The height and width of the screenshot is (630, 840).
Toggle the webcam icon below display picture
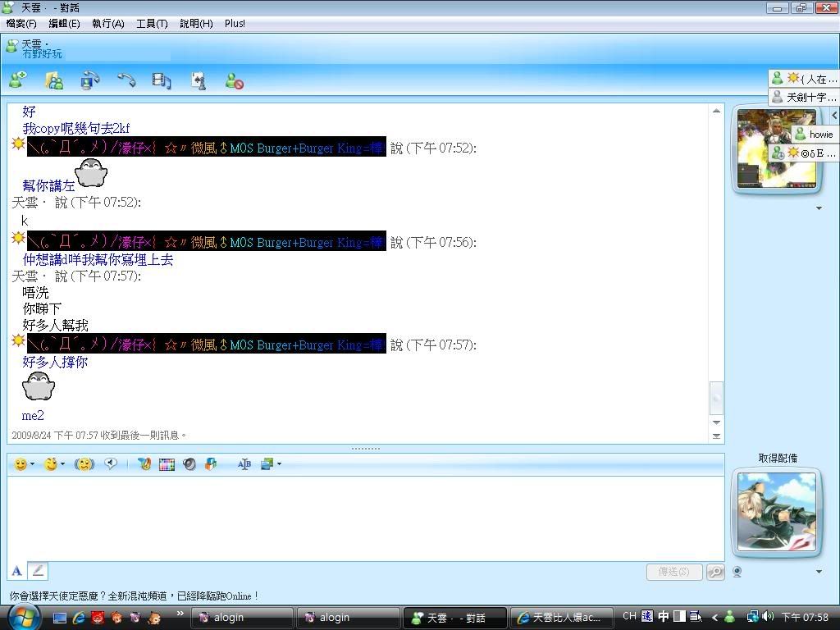coord(737,572)
